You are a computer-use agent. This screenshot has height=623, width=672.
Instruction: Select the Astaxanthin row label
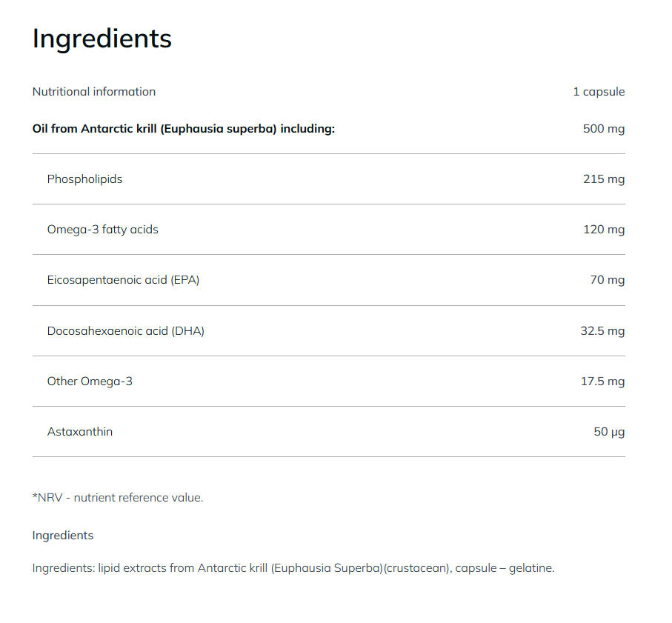80,432
